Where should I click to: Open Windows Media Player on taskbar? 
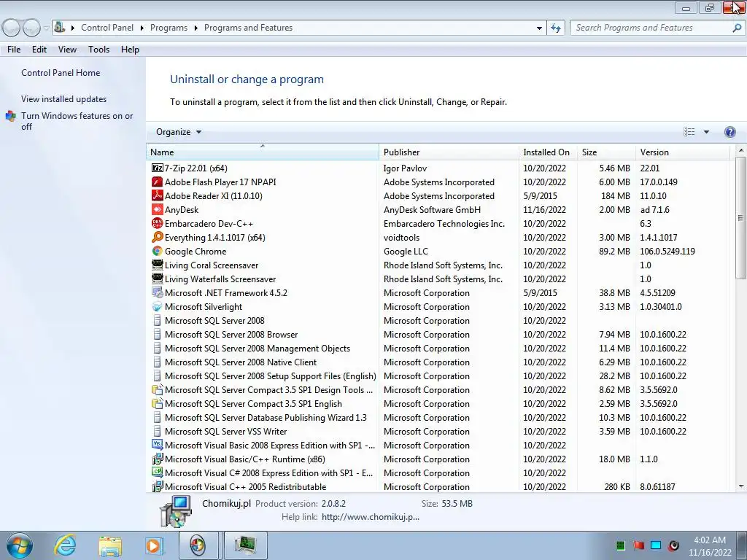(154, 545)
